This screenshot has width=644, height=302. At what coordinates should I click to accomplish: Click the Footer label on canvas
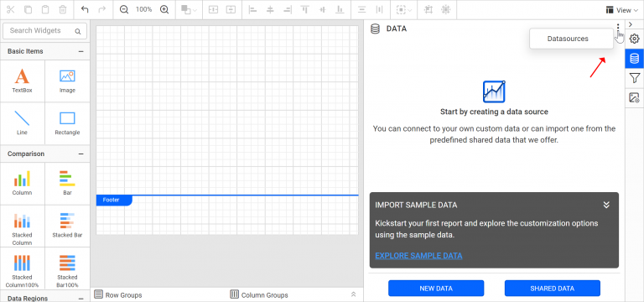114,200
